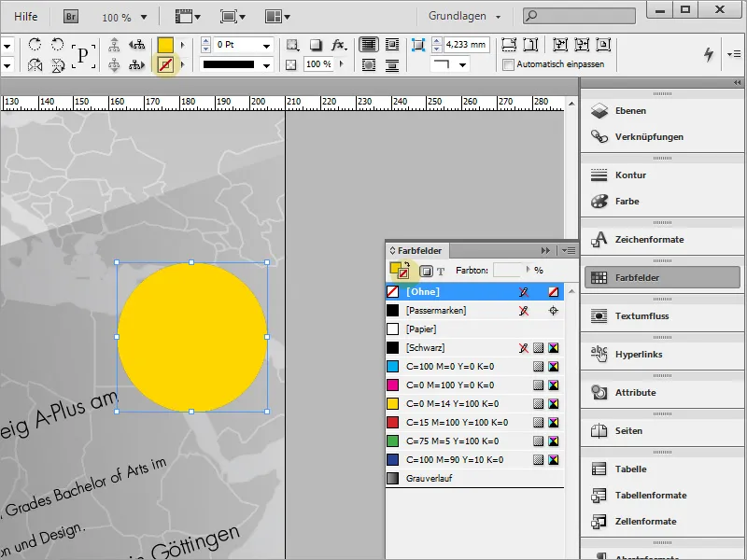Click the corner size 4,233 mm field
Screen dimensions: 747x560
(466, 45)
